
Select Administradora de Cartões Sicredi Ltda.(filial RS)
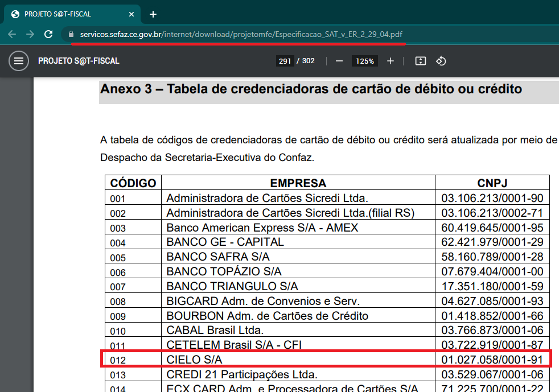point(290,213)
